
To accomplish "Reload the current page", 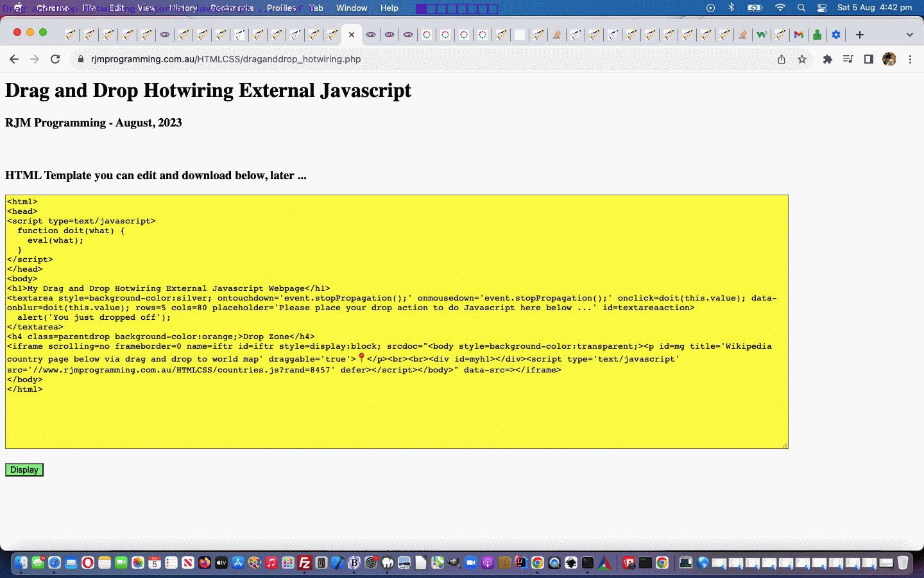I will coord(55,59).
